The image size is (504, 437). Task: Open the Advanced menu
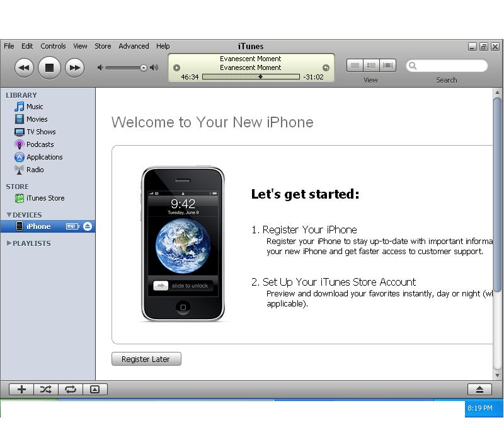click(134, 46)
